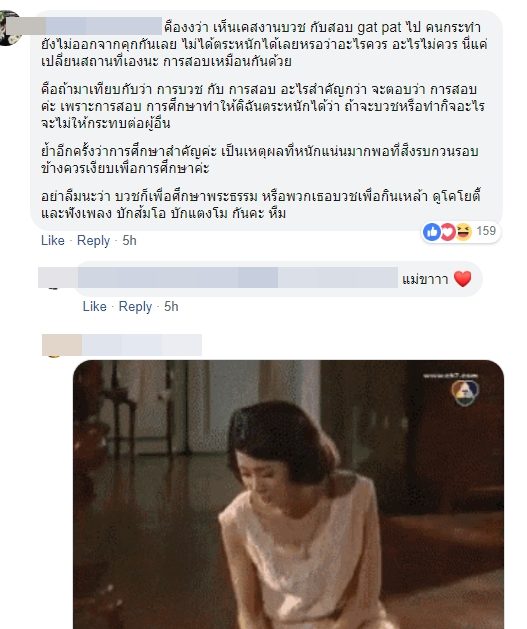
Task: Click the top comment text bubble
Action: click(266, 120)
